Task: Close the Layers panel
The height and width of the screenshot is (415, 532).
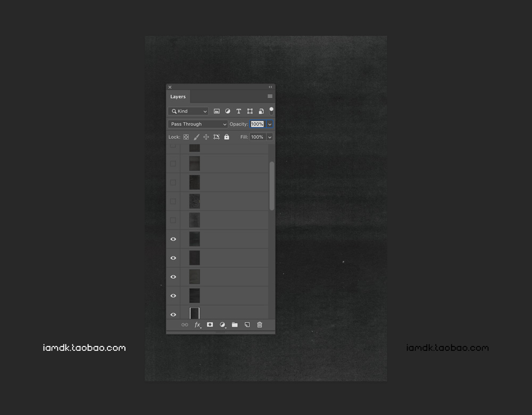Action: (x=170, y=87)
